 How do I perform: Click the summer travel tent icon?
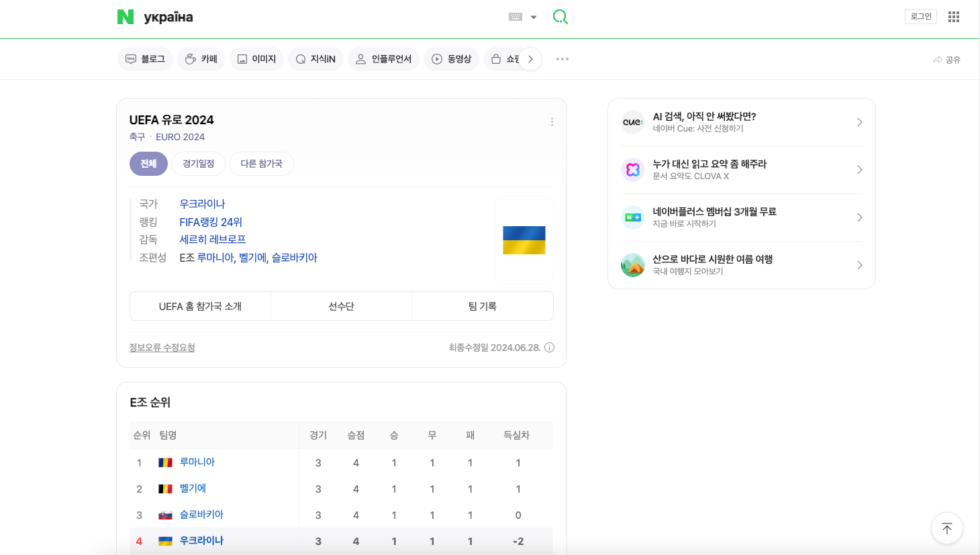(x=633, y=265)
